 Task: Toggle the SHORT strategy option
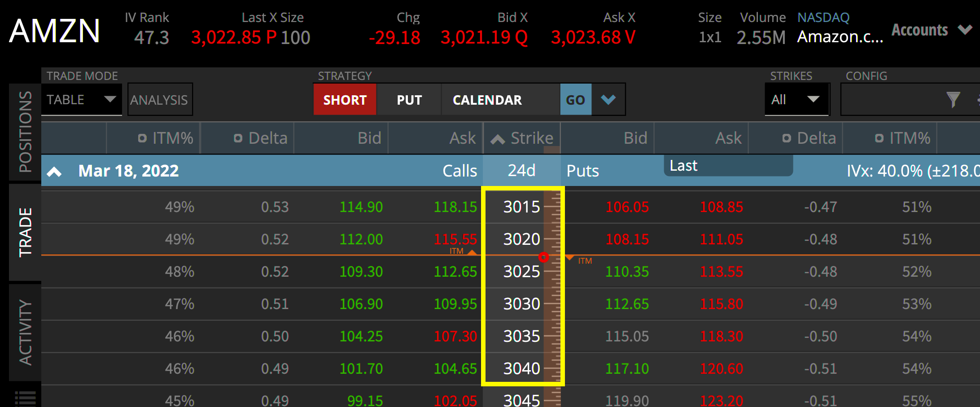pyautogui.click(x=345, y=99)
